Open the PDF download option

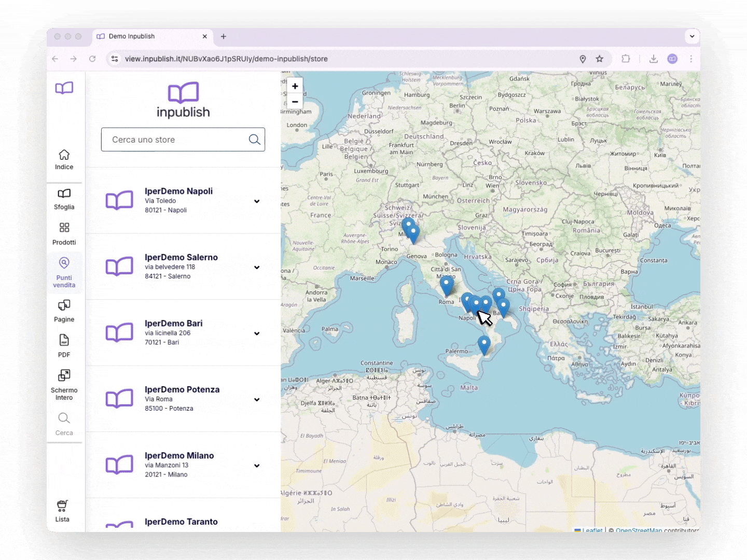(64, 345)
